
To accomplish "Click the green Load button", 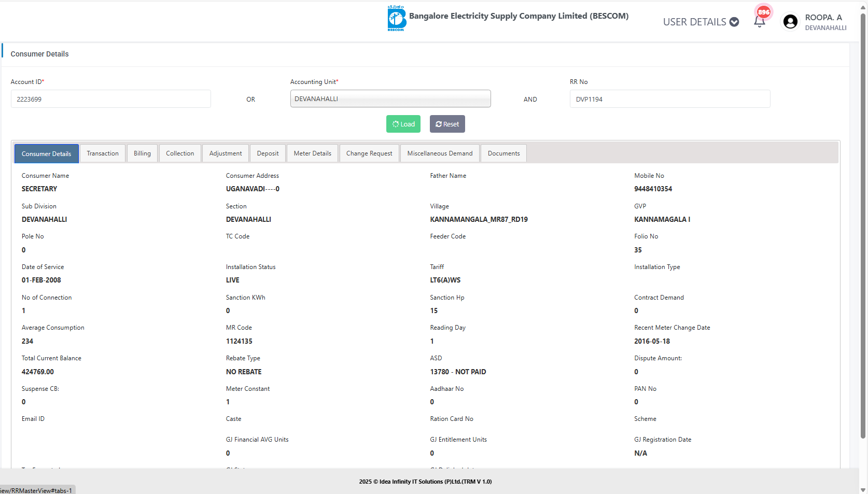I will pos(403,124).
